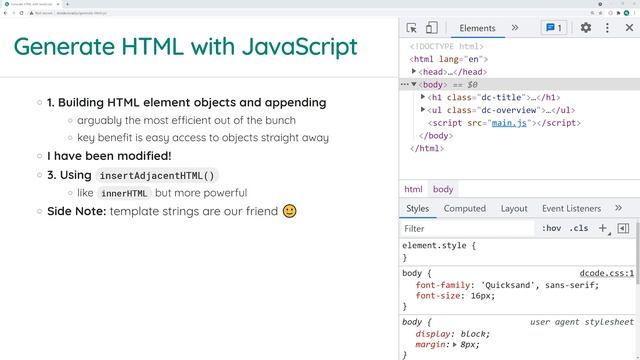640x360 pixels.
Task: Click the page heading Generate HTML with JavaScript
Action: (186, 46)
